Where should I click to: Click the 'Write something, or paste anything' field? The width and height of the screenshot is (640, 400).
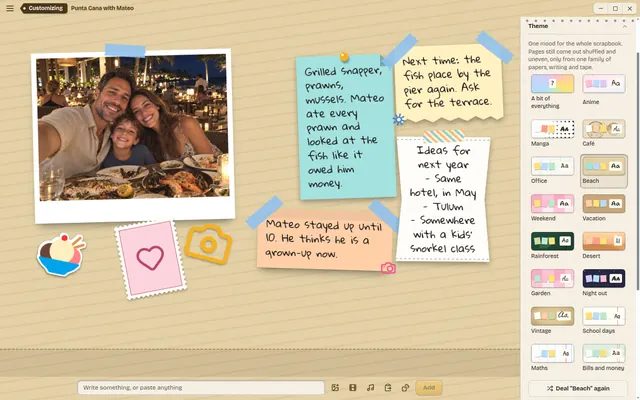tap(201, 388)
